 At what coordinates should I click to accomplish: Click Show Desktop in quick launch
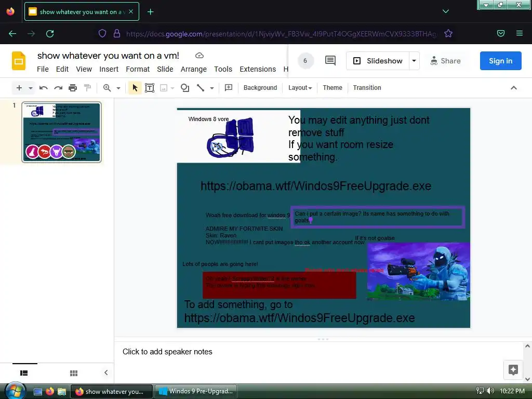[38, 392]
